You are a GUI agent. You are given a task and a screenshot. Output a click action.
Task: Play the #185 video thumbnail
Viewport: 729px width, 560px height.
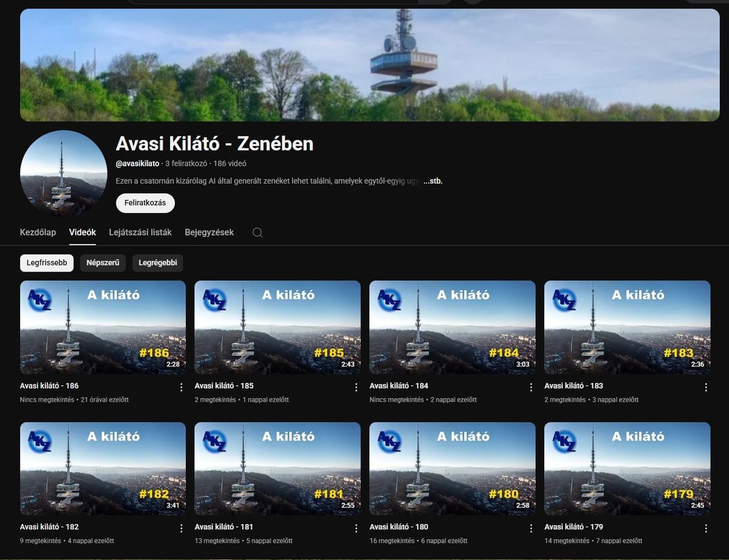[278, 327]
